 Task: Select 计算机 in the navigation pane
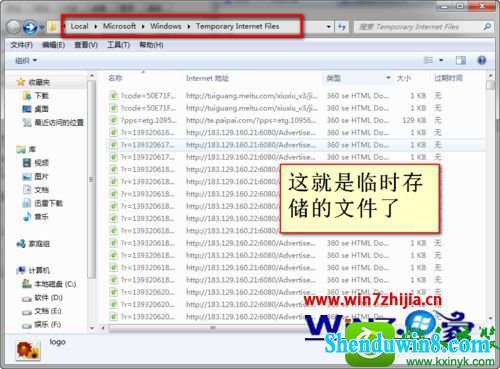coord(39,270)
